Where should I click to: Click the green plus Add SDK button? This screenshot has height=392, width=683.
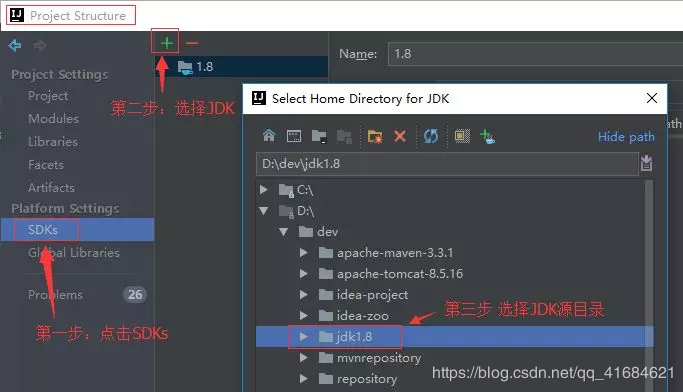(x=166, y=43)
